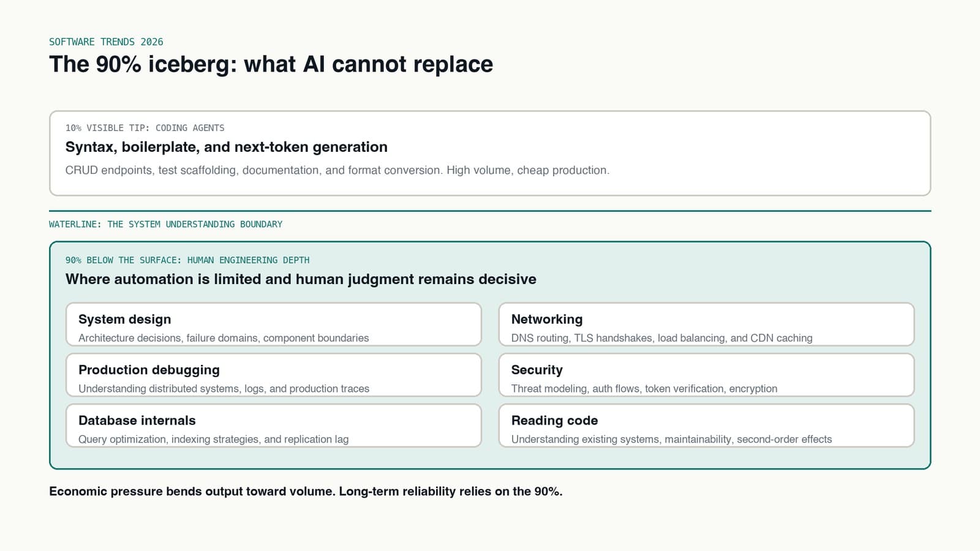The height and width of the screenshot is (551, 980).
Task: Click the 10% VISIBLE TIP: CODING AGENTS label
Action: click(145, 128)
